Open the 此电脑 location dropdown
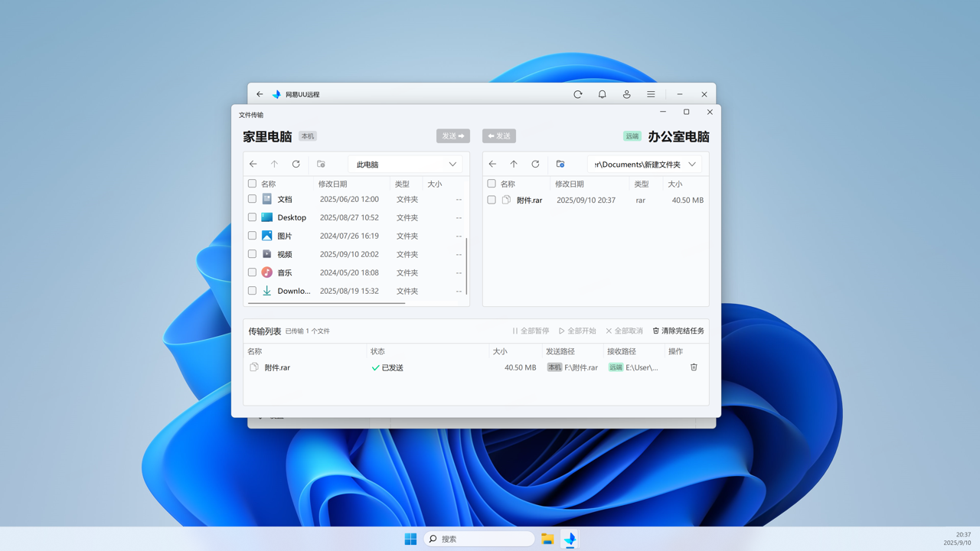Image resolution: width=980 pixels, height=551 pixels. (x=406, y=163)
